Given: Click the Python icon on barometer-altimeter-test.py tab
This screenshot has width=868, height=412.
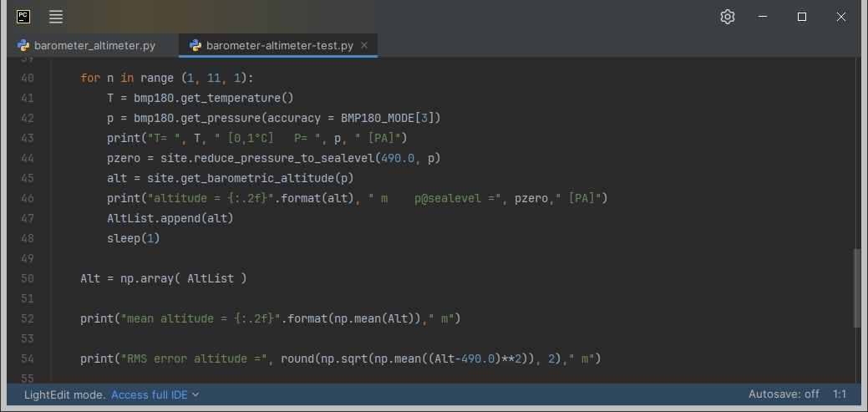Looking at the screenshot, I should pos(195,45).
